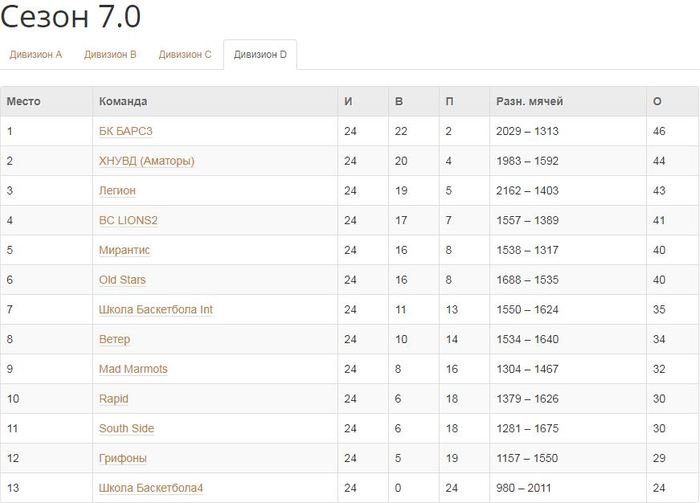Click the active Дивизион D tab
Screen dimensions: 700x503
260,55
